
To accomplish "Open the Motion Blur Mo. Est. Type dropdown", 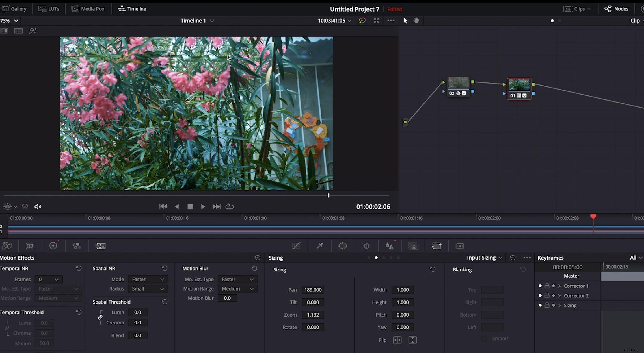I will (x=237, y=279).
